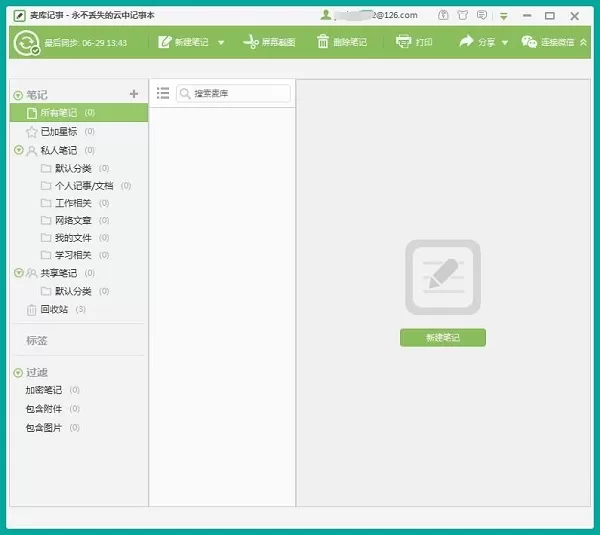Collapse the 共享笔记 tree node
Viewport: 600px width, 535px height.
click(18, 273)
